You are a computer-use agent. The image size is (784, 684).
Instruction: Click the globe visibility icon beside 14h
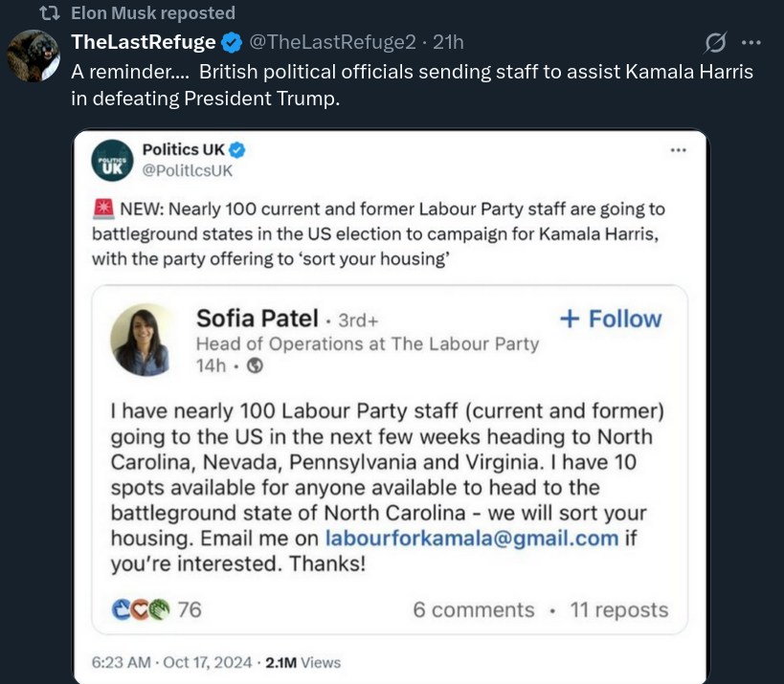[x=255, y=365]
